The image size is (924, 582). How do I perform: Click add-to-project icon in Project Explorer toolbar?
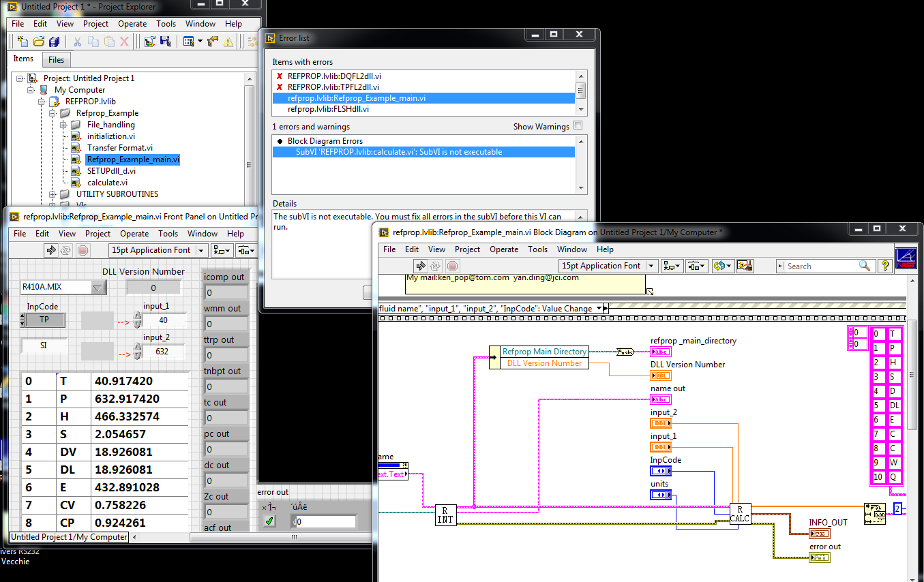pyautogui.click(x=149, y=42)
